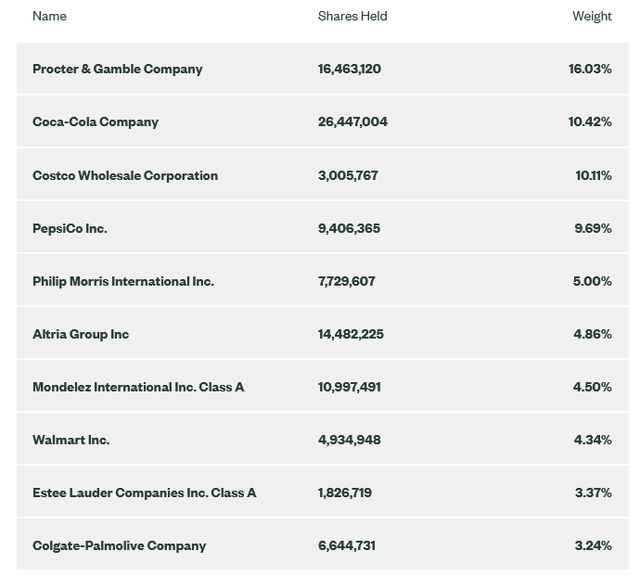Select PepsiCo Inc. name
640x576 pixels.
(70, 228)
